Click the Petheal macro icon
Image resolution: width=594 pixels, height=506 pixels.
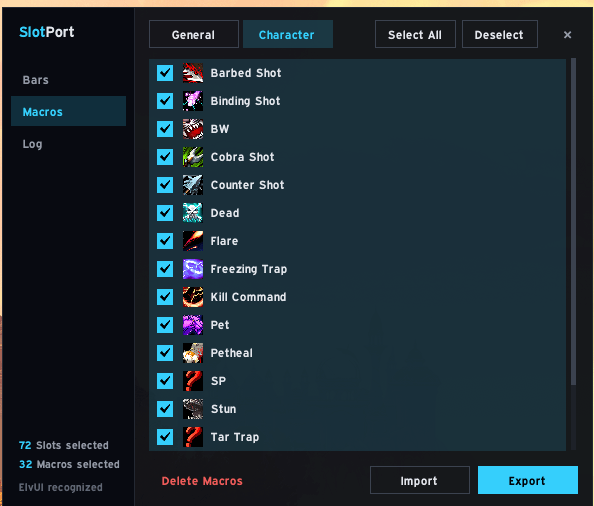click(193, 353)
